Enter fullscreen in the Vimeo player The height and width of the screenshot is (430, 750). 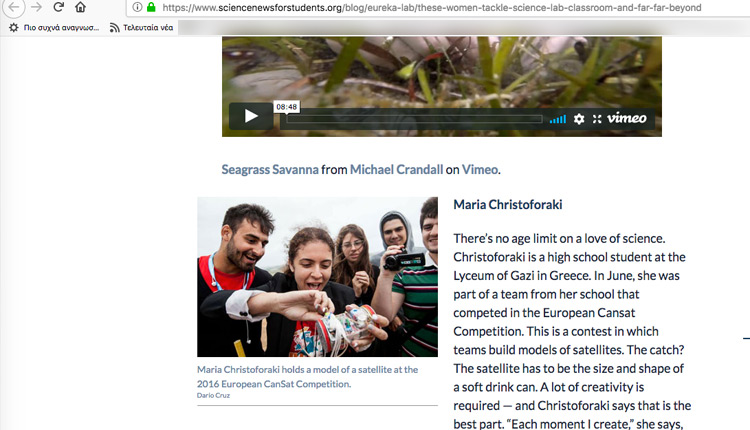click(597, 119)
